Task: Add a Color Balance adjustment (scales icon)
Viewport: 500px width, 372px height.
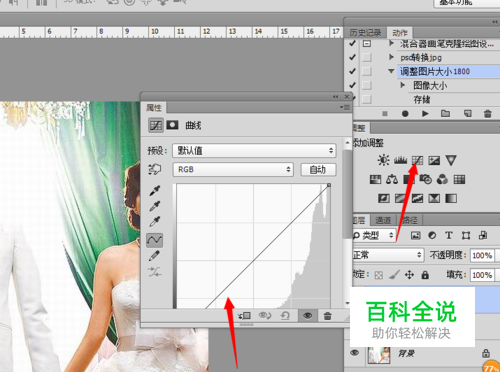Action: pos(392,180)
